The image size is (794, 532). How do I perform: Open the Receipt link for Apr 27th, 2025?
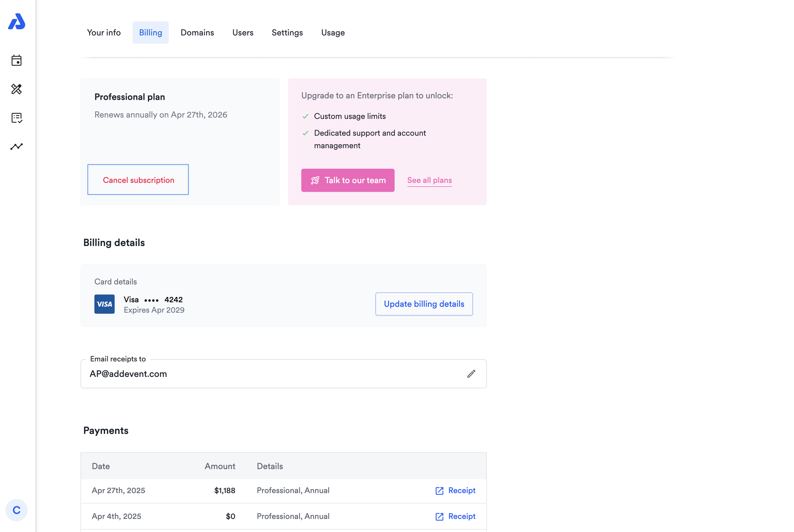455,491
